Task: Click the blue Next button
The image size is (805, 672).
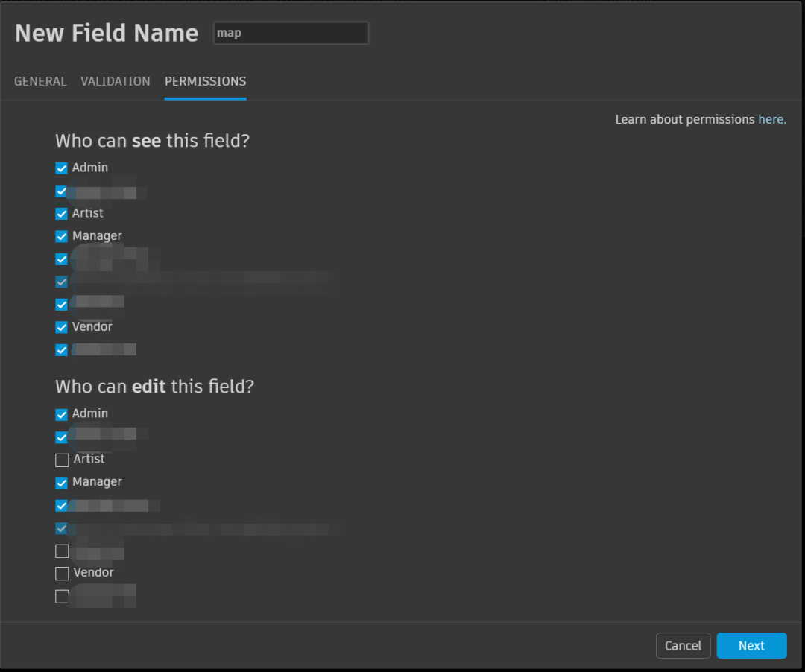Action: [751, 646]
